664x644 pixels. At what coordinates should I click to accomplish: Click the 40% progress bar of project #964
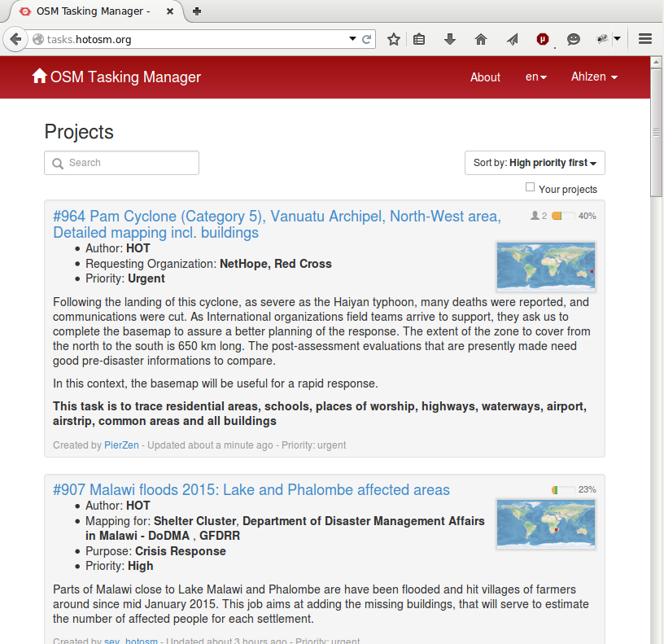click(x=562, y=217)
